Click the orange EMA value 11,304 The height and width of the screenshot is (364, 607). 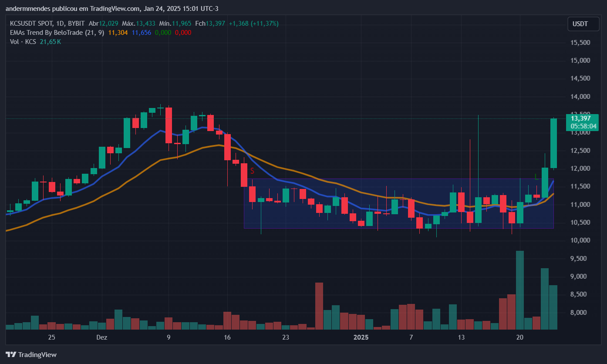118,33
